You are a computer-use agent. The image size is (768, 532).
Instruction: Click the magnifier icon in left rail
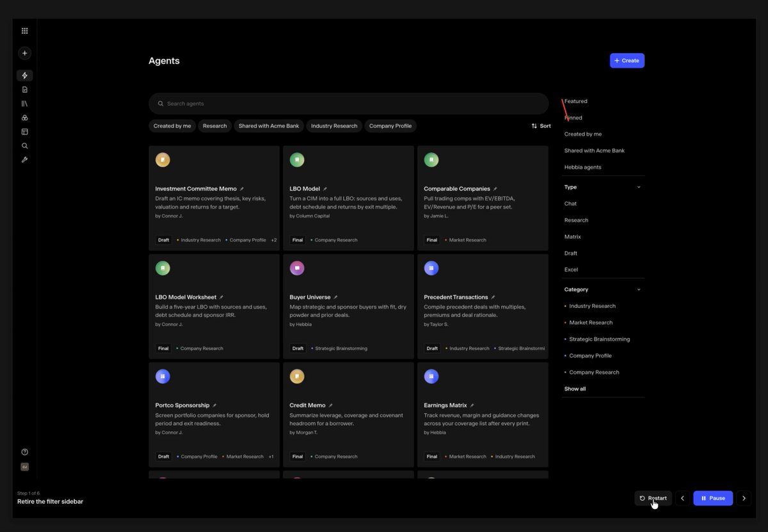24,146
